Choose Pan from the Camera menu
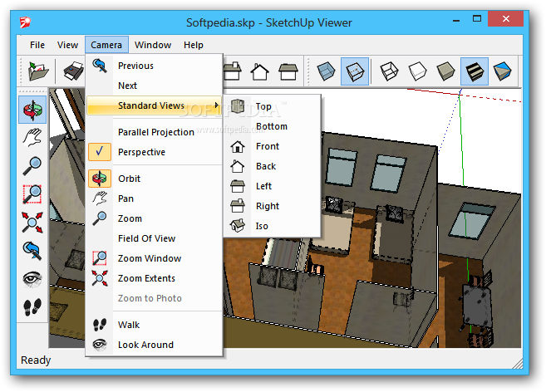The width and height of the screenshot is (546, 392). click(x=154, y=198)
